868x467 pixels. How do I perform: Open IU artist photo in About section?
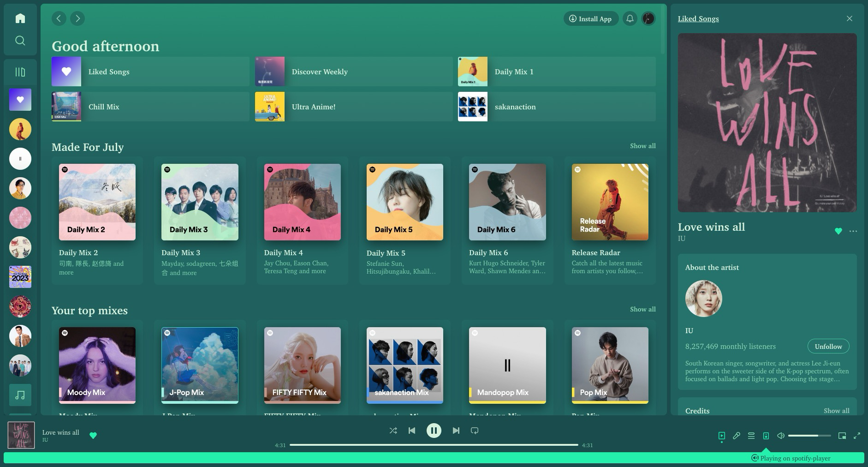click(704, 299)
